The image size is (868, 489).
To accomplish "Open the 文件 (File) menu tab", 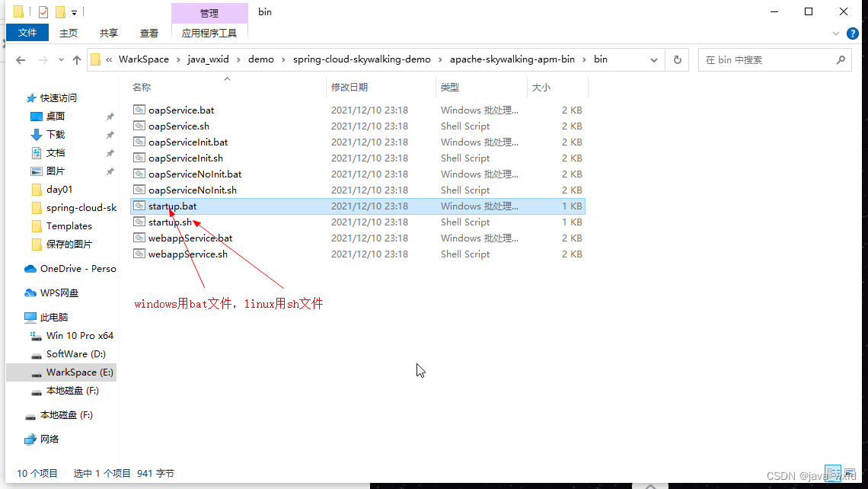I will pos(27,33).
